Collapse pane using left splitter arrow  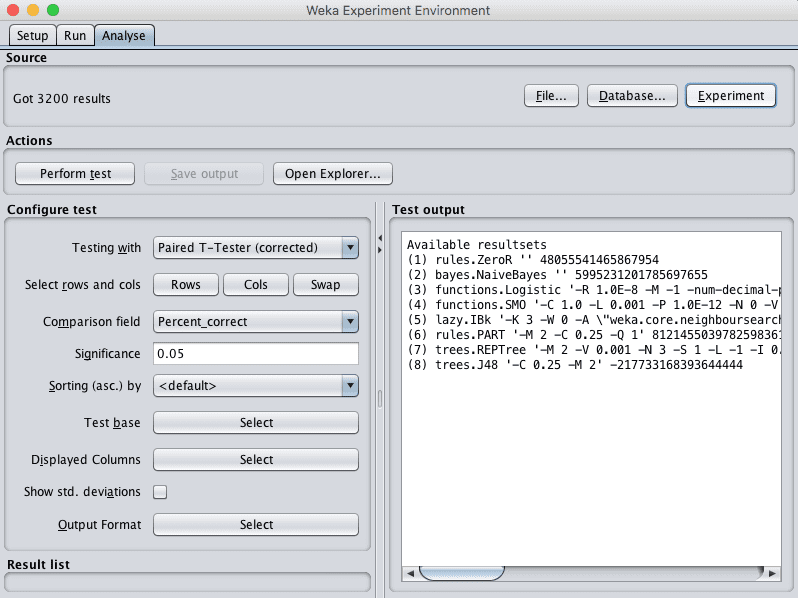click(x=380, y=238)
